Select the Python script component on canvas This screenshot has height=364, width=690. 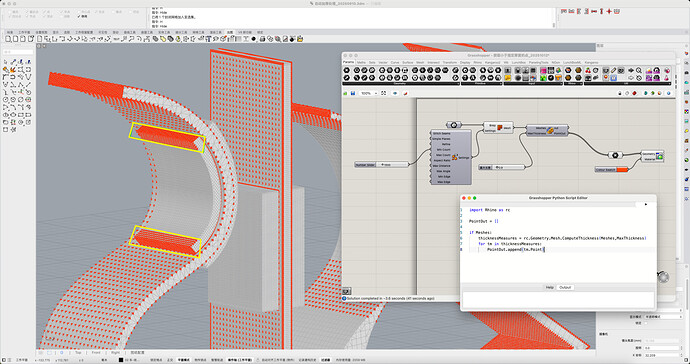pyautogui.click(x=546, y=130)
